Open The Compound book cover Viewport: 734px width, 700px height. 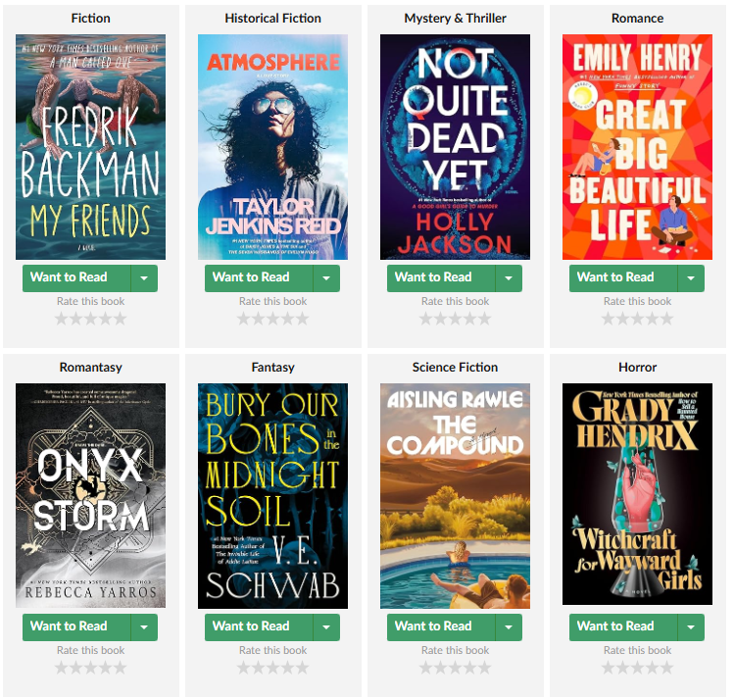455,496
